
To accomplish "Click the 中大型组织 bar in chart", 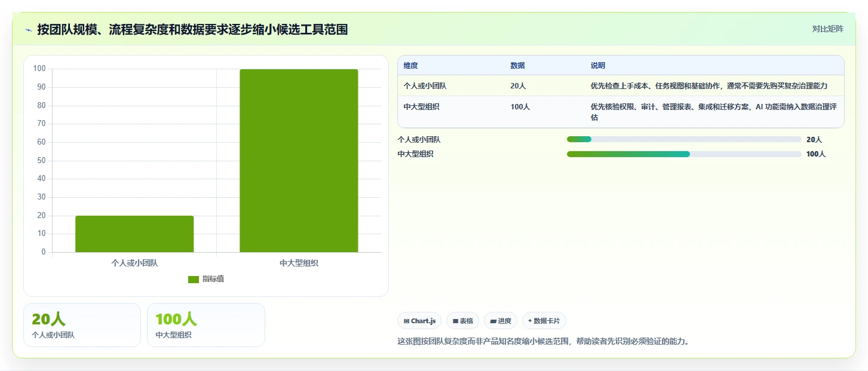I will pyautogui.click(x=299, y=161).
